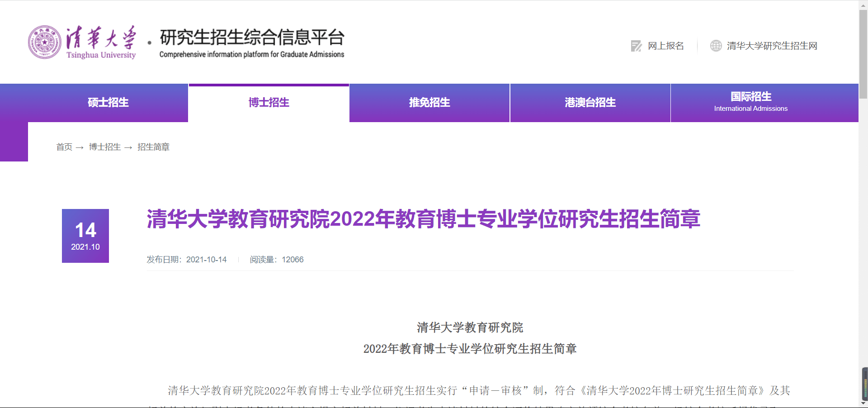Click the breadcrumb arrow after 首页
This screenshot has width=868, height=408.
pos(80,147)
